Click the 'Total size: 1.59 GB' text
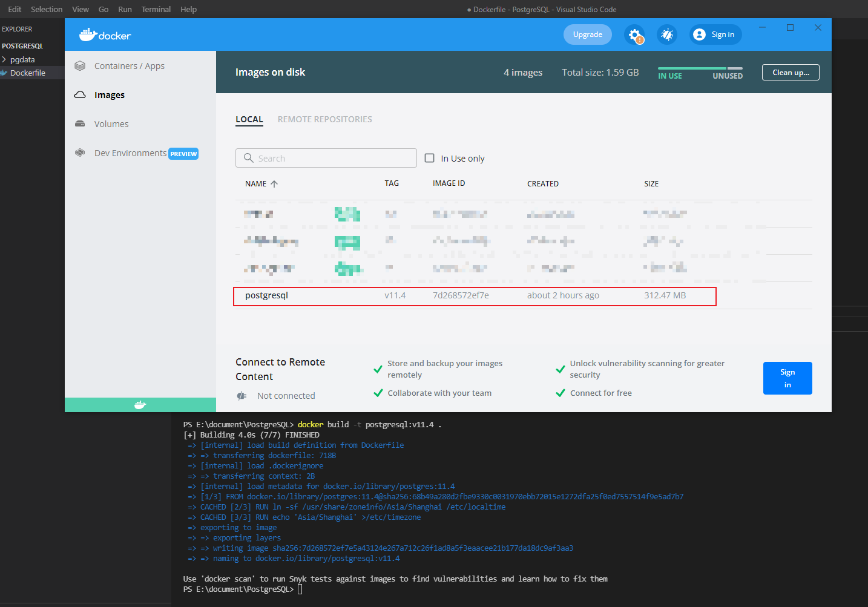 [600, 73]
